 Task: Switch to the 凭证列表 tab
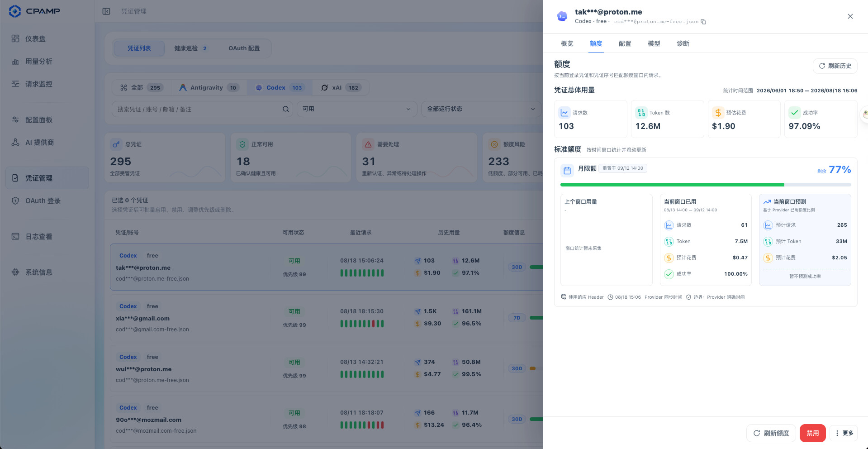139,48
